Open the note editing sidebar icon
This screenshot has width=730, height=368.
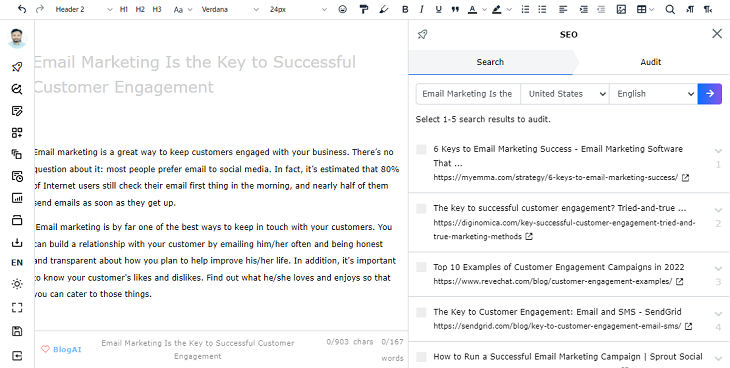tap(17, 111)
